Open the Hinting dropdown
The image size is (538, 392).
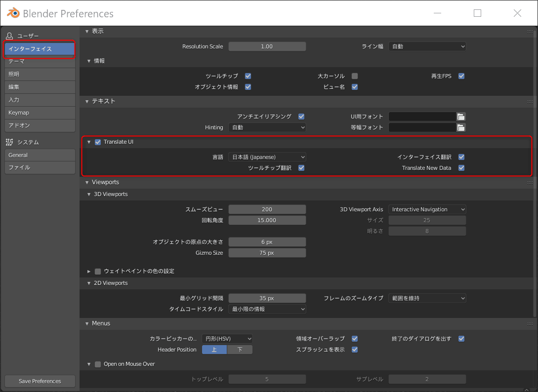pos(267,127)
